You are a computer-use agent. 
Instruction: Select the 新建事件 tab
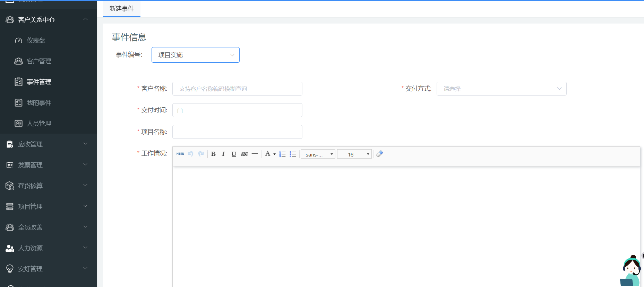122,9
